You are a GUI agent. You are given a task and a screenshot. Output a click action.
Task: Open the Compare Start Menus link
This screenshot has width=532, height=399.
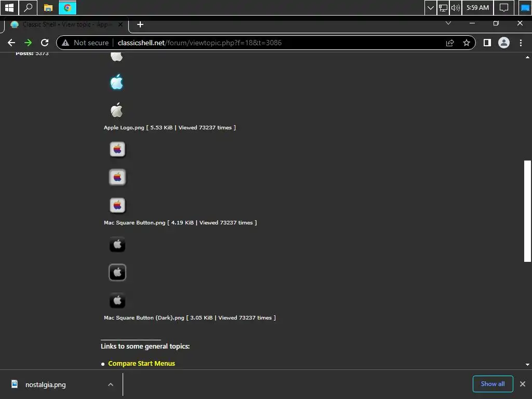[141, 363]
